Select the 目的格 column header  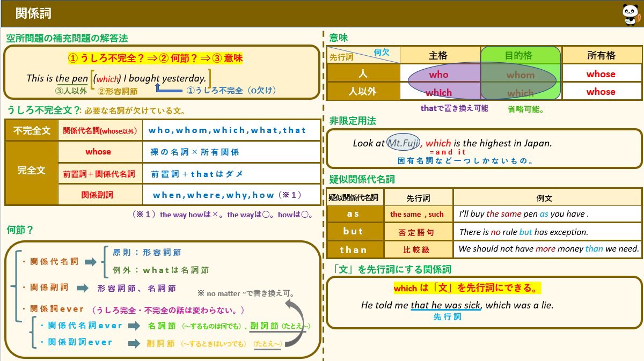tap(520, 55)
